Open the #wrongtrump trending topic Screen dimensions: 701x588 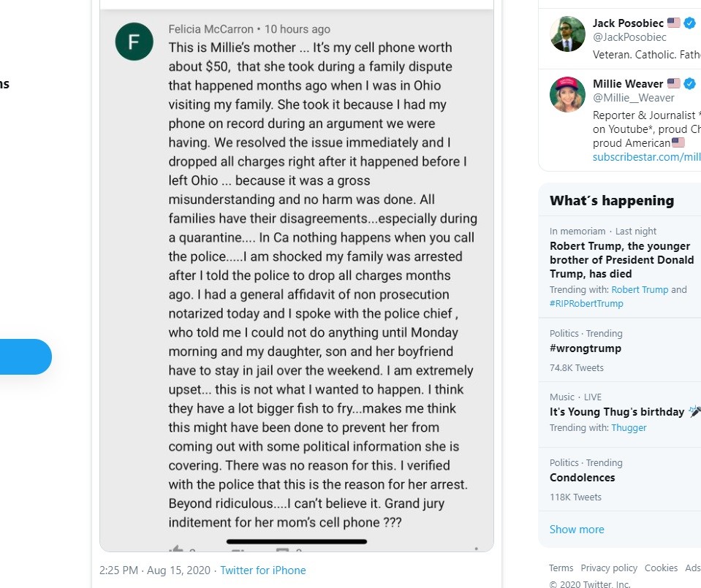pos(586,348)
